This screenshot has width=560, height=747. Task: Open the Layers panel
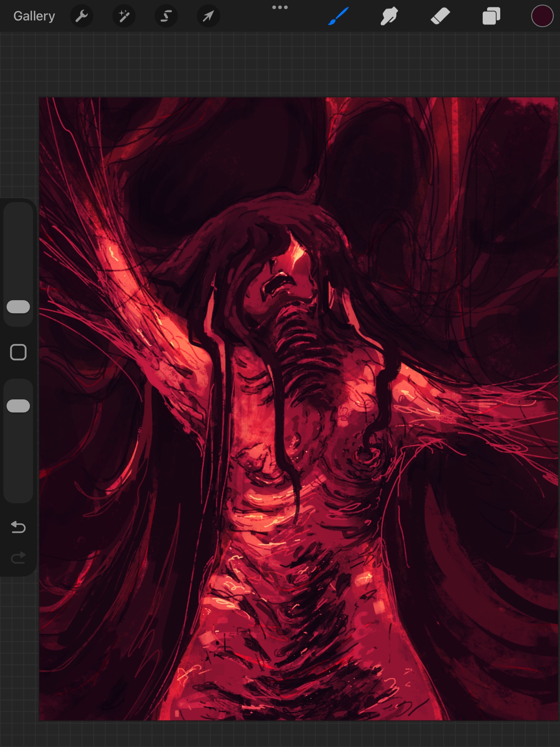pos(491,16)
